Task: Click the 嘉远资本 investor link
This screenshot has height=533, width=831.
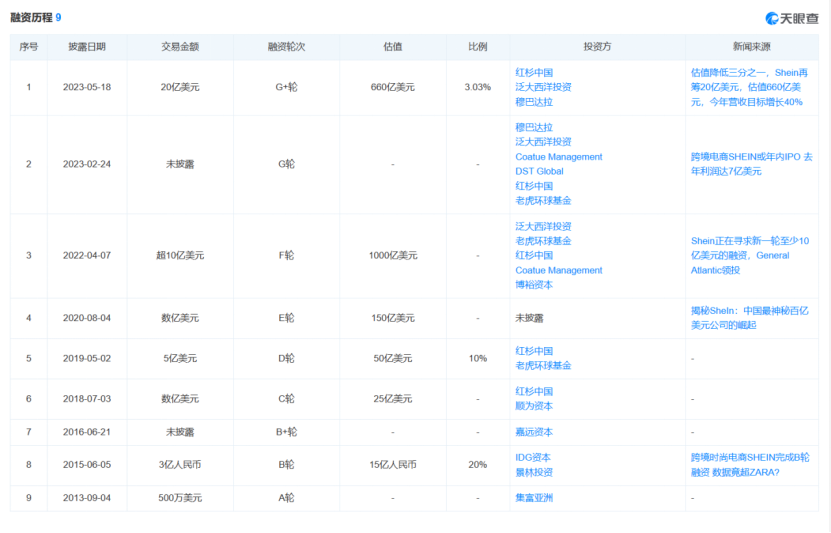Action: (x=534, y=432)
